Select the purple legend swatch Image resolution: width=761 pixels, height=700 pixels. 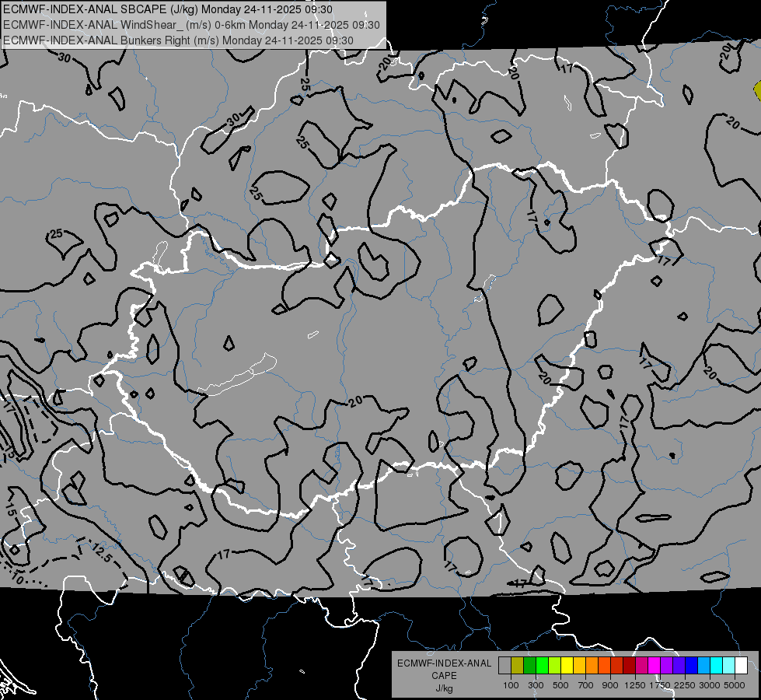(x=666, y=665)
